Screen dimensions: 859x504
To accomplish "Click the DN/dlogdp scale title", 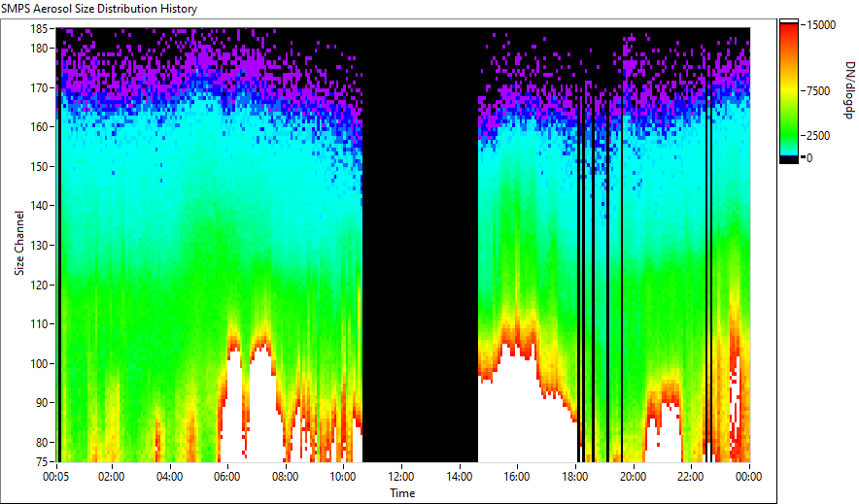I will pos(848,89).
